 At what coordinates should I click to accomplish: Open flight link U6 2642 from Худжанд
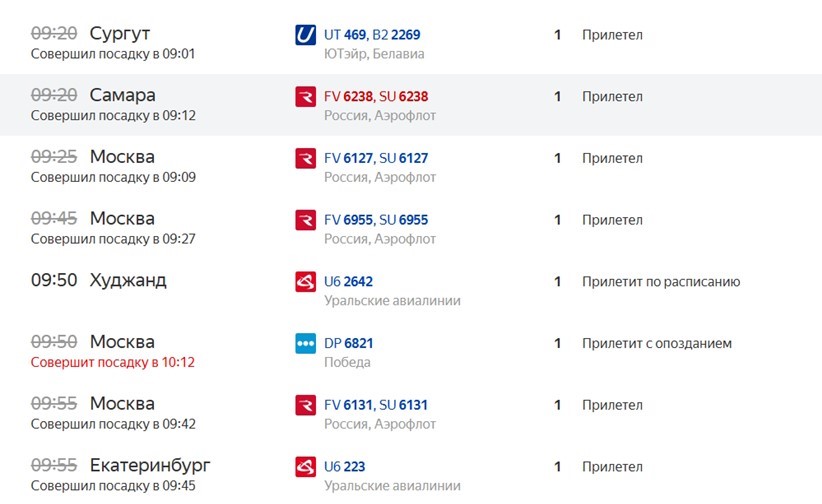[x=349, y=282]
